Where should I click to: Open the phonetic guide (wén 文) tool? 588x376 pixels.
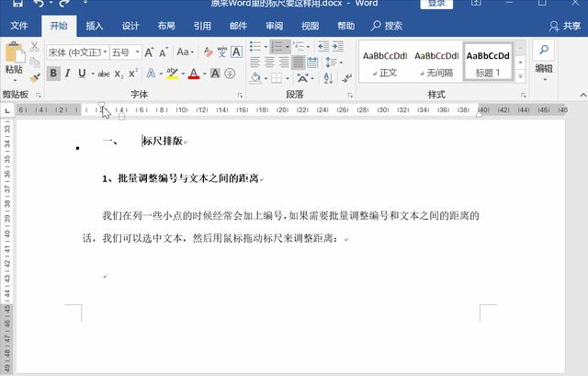tap(222, 52)
